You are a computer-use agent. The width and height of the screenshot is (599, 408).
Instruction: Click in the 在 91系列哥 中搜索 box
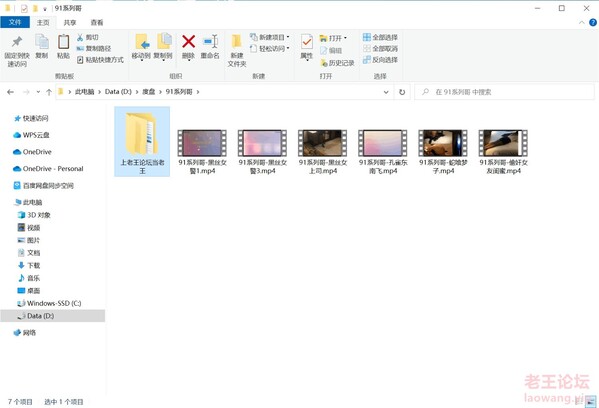[x=504, y=92]
